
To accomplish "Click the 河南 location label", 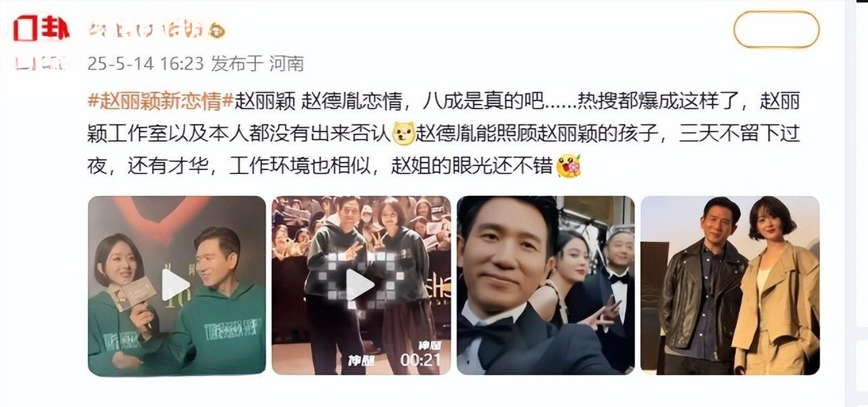I will point(286,64).
